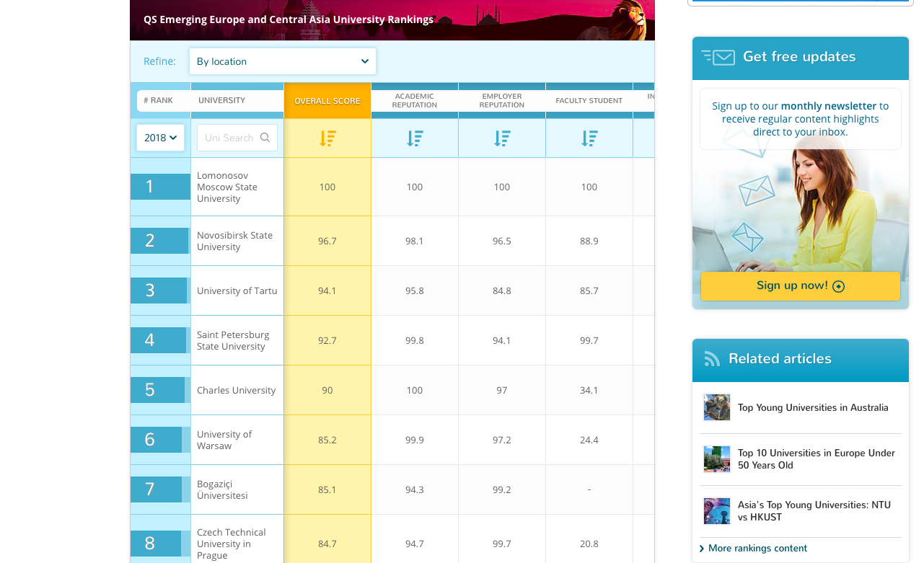This screenshot has height=563, width=924.
Task: Click the magnifier icon in Uni Search
Action: [265, 138]
